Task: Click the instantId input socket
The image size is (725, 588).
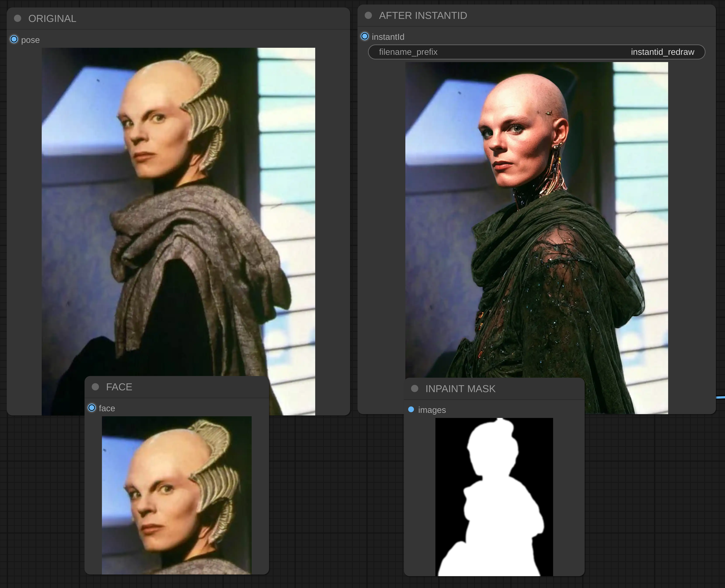Action: (365, 36)
